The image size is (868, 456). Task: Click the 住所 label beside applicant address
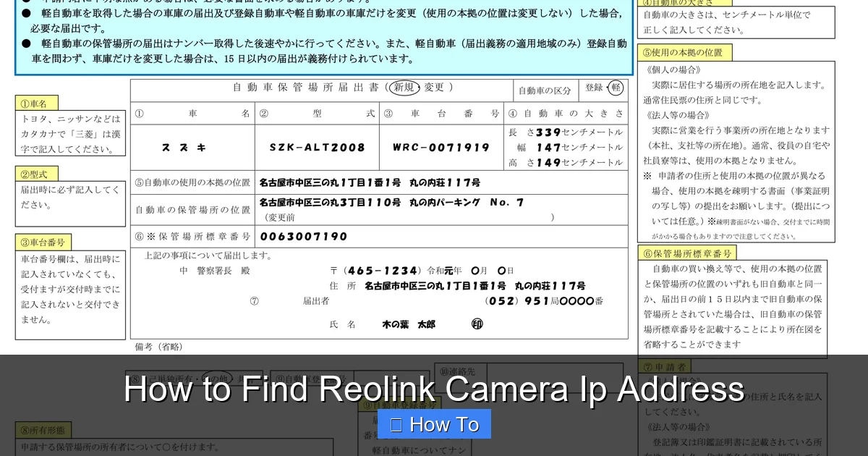click(x=343, y=286)
